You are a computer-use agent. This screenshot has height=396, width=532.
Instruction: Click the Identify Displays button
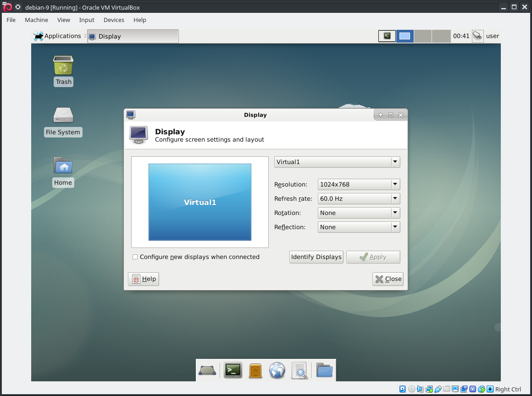pyautogui.click(x=316, y=257)
